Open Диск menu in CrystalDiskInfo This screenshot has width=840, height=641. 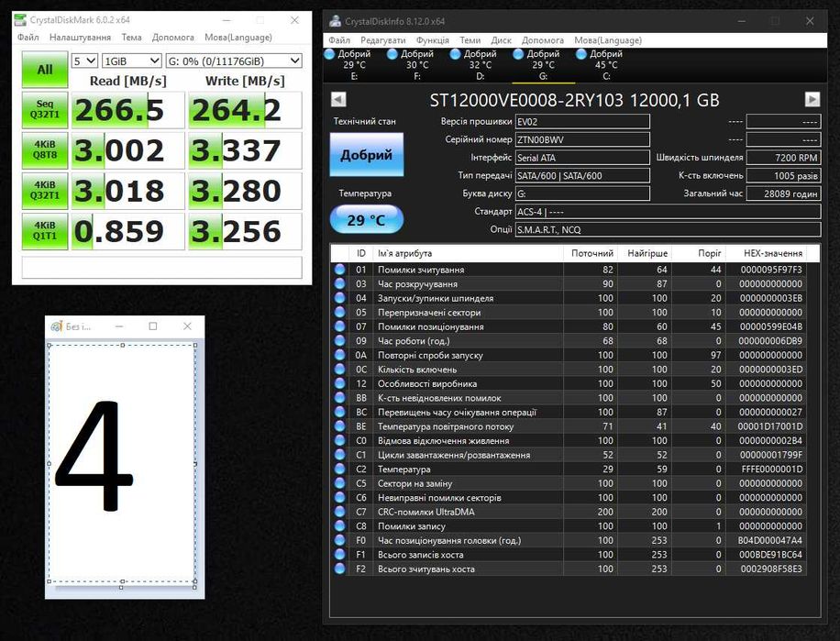coord(501,40)
